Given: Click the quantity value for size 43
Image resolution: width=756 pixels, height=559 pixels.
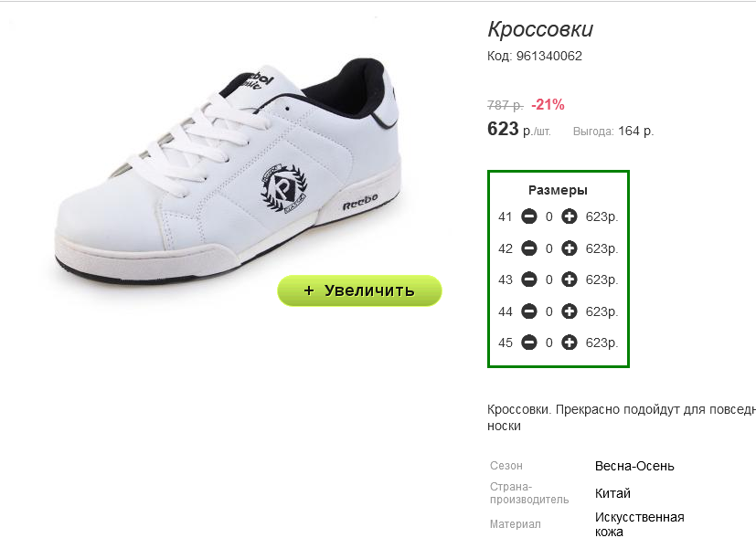Looking at the screenshot, I should tap(549, 280).
